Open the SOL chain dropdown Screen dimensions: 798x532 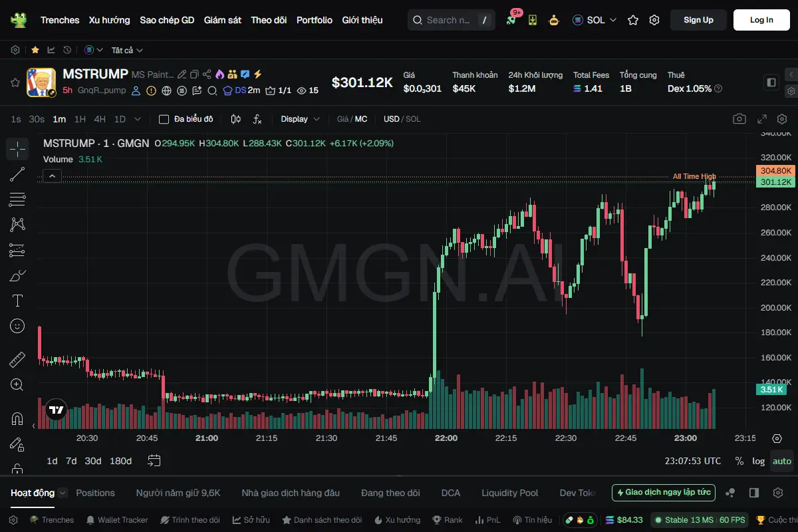(595, 20)
